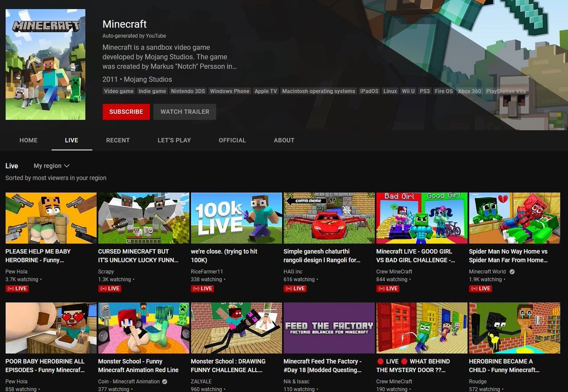The image size is (568, 392).
Task: Click the Fire OS tag
Action: 444,91
